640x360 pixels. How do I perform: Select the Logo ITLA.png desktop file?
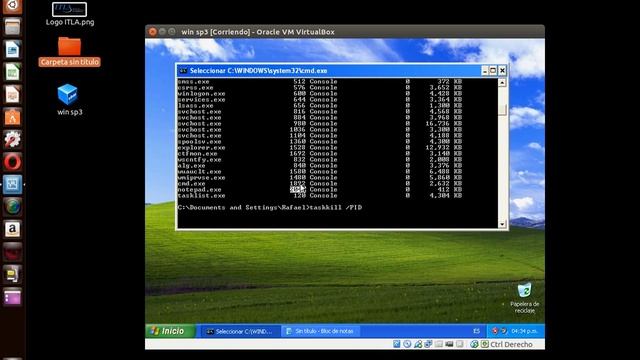pyautogui.click(x=69, y=14)
